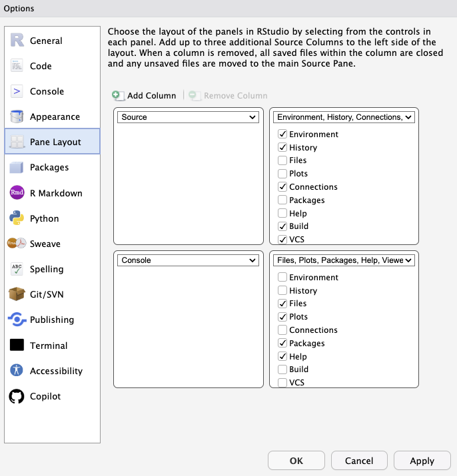Click the Python logo icon
Viewport: 457px width, 476px height.
pos(17,218)
